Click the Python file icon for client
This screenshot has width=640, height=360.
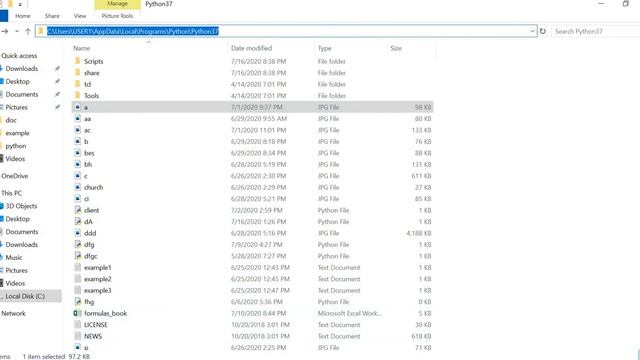(78, 210)
